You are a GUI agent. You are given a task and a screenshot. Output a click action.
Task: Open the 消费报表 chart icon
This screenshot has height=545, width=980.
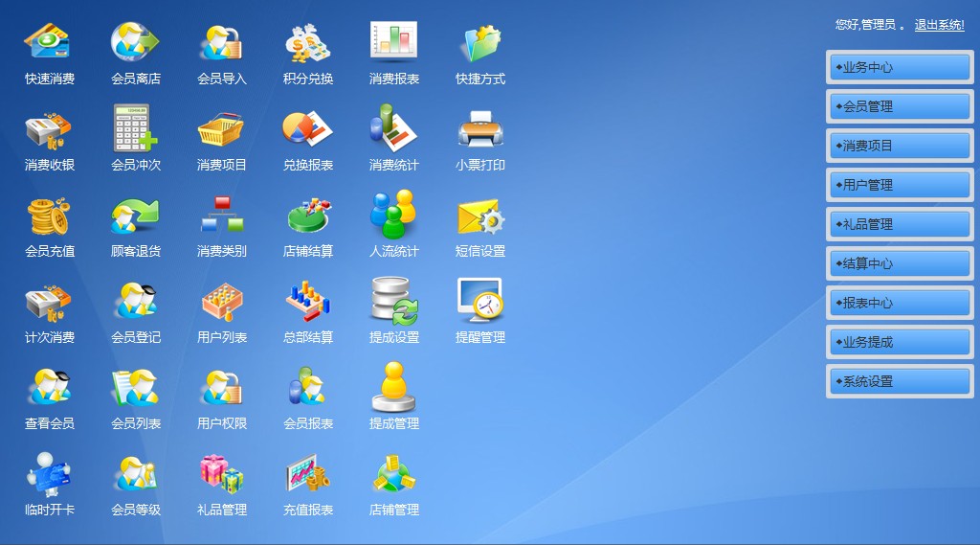click(x=393, y=41)
